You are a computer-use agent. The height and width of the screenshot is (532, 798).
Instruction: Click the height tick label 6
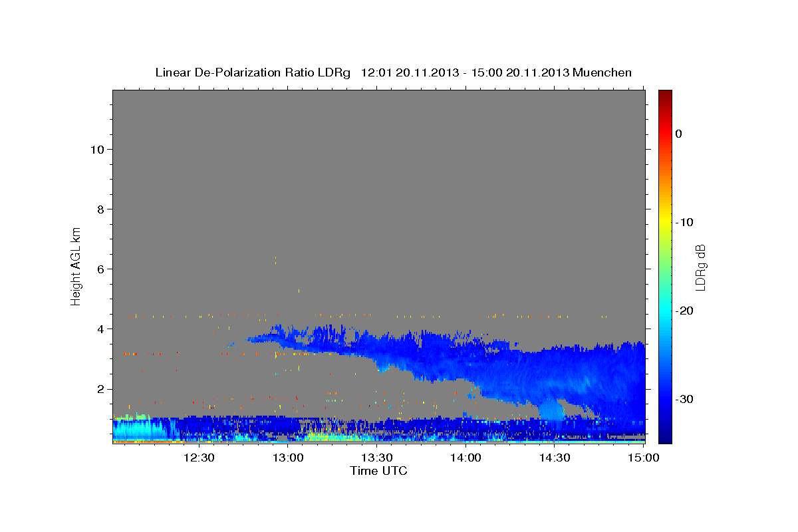100,269
